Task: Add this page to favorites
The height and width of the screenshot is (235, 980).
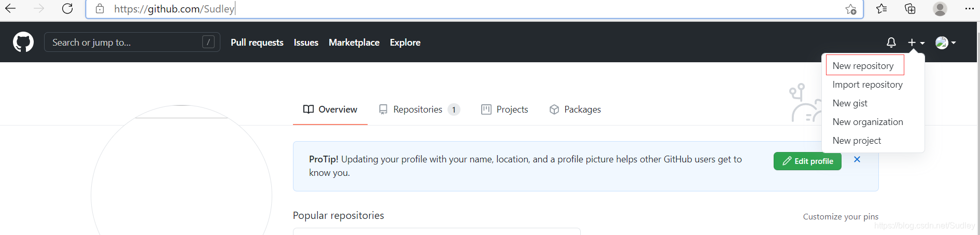Action: [850, 9]
